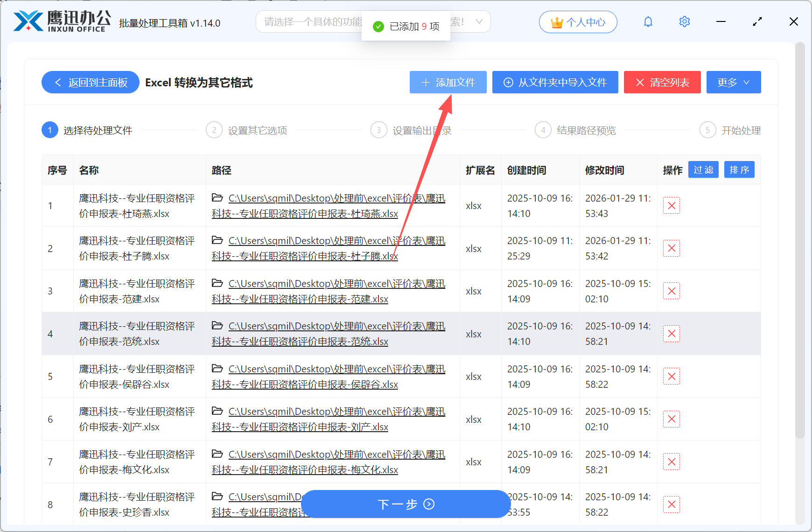Click the import icon on 从文件夹中导入文件
This screenshot has height=532, width=812.
(x=508, y=82)
